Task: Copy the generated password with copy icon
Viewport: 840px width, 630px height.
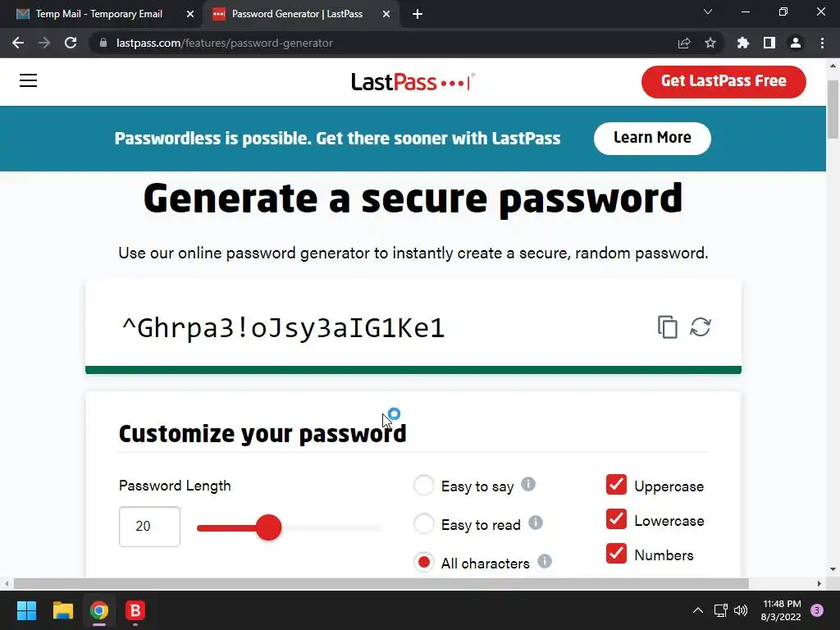Action: coord(668,326)
